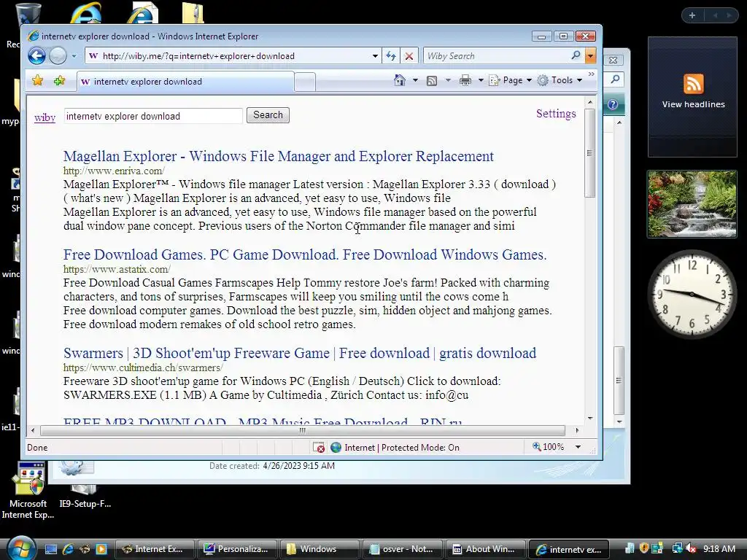Open the Windows Start orb

coord(20,548)
